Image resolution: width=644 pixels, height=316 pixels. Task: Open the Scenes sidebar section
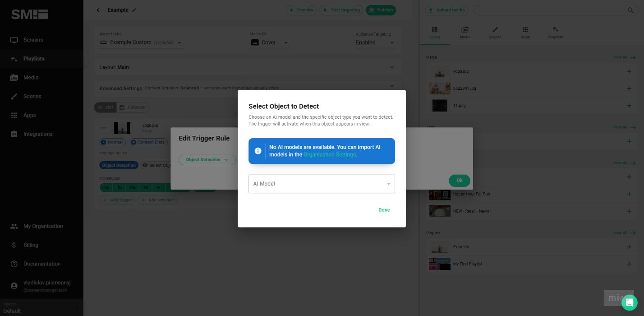pyautogui.click(x=32, y=96)
